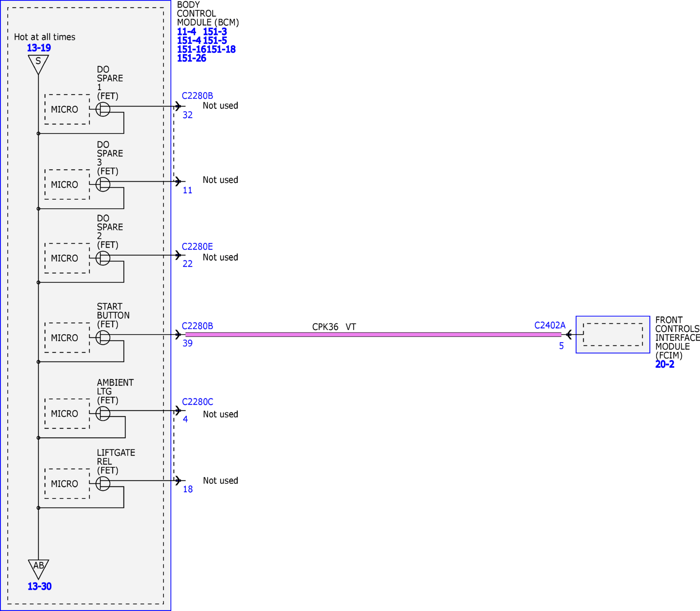Open page reference link 13-19
700x611 pixels.
click(x=39, y=48)
